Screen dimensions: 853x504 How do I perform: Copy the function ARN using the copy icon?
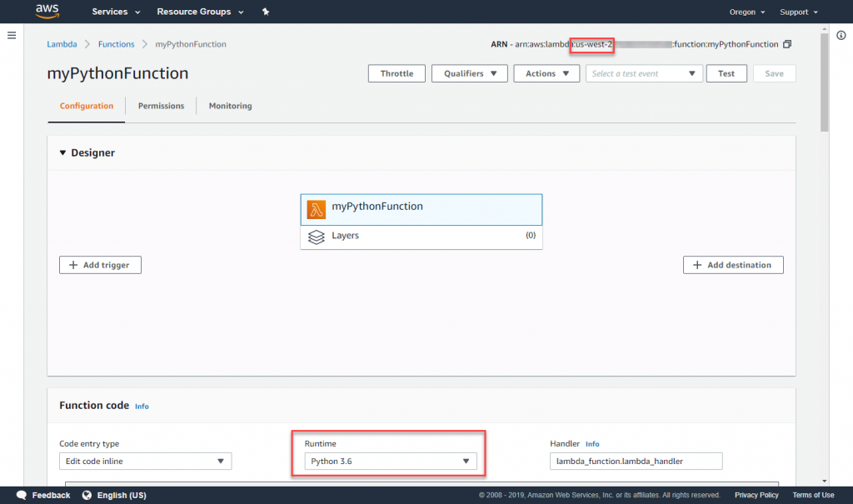tap(786, 43)
